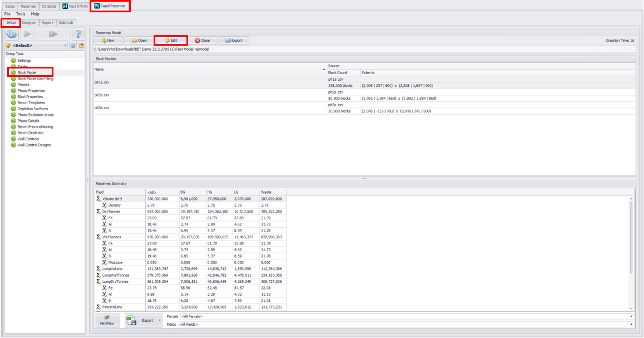Open the <Default> scenario dropdown
This screenshot has height=338, width=644.
coord(65,45)
